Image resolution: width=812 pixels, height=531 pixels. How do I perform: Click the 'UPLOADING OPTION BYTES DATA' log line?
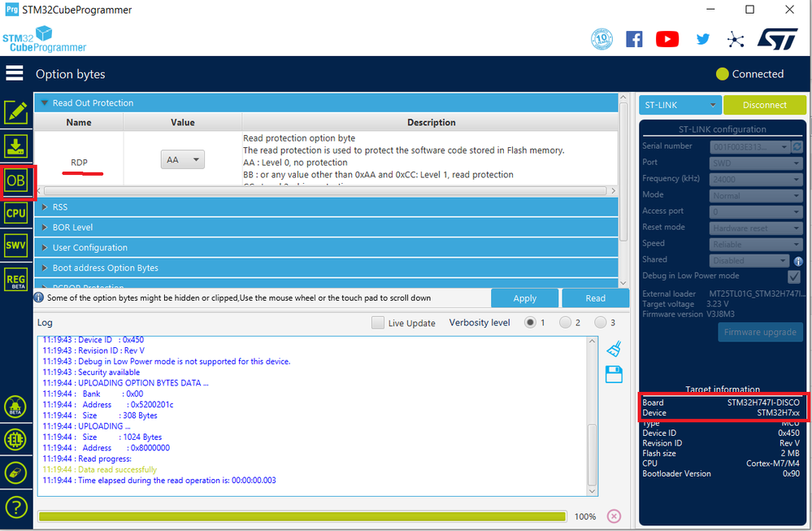pos(125,383)
